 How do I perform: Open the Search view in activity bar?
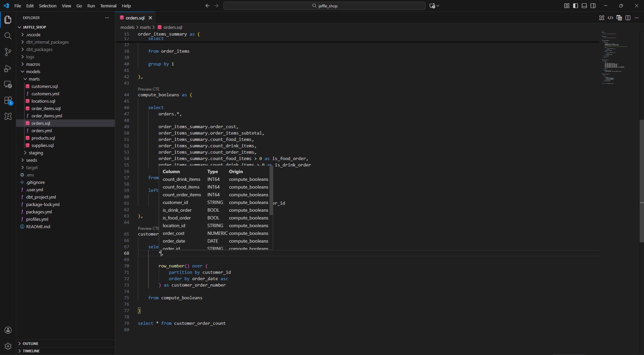pos(8,36)
